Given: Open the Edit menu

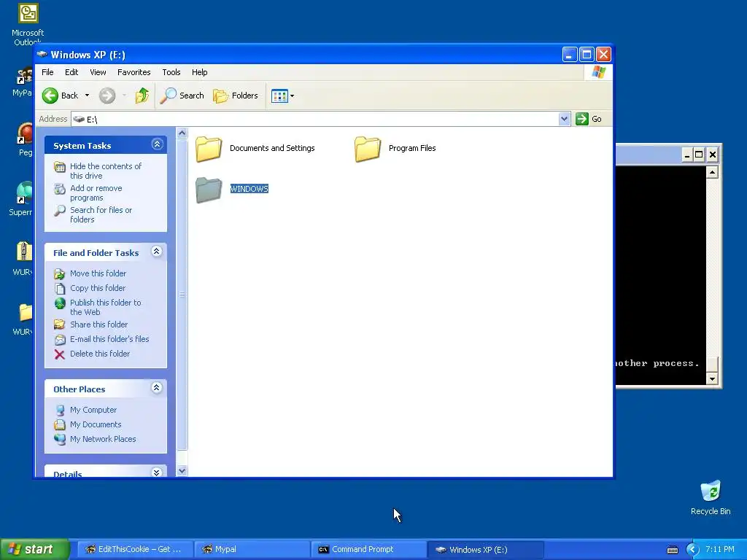Looking at the screenshot, I should pos(71,72).
